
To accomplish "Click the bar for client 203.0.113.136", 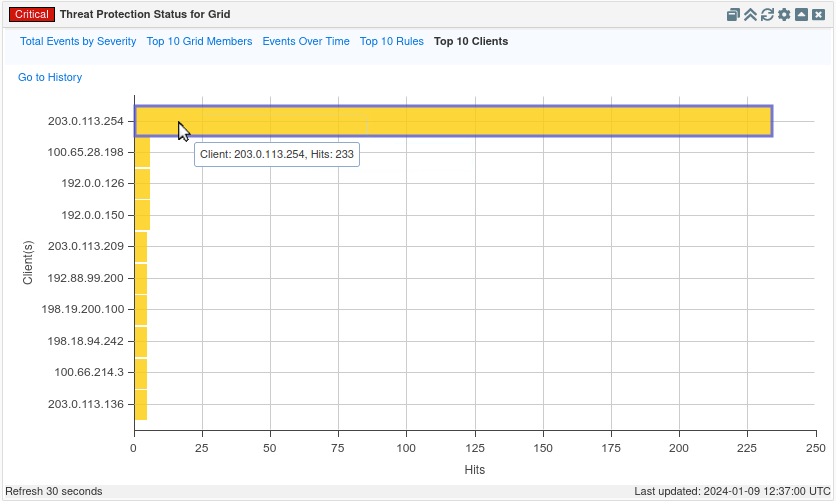I will 141,404.
